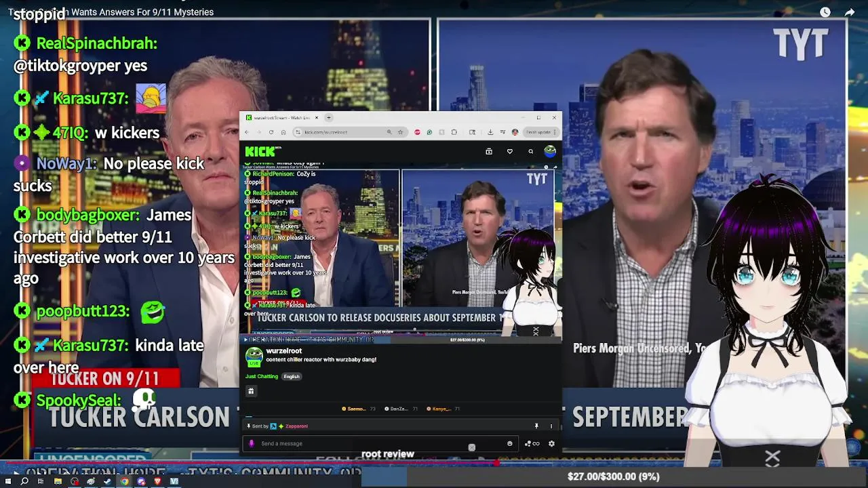Open Windows taskbar search
Viewport: 868px width, 488px height.
tap(24, 481)
